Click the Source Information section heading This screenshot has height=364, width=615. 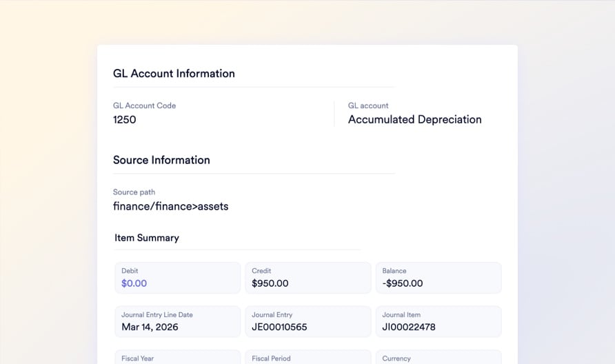161,160
